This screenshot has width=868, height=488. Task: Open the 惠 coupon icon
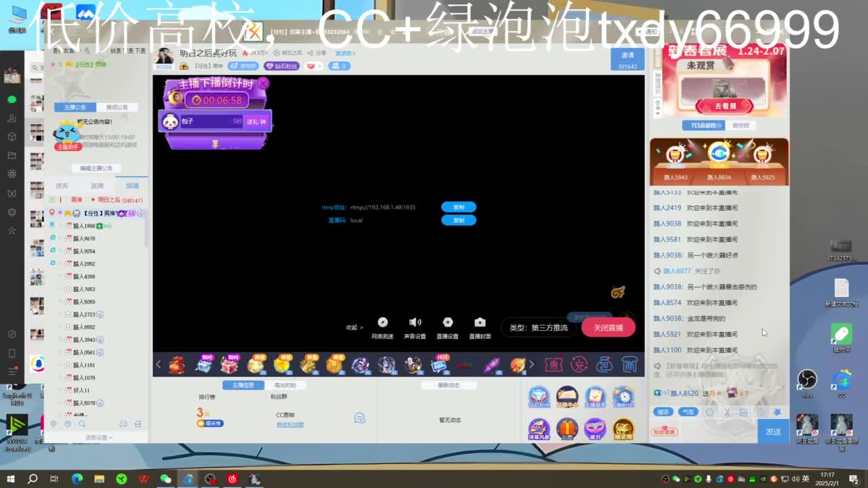553,365
